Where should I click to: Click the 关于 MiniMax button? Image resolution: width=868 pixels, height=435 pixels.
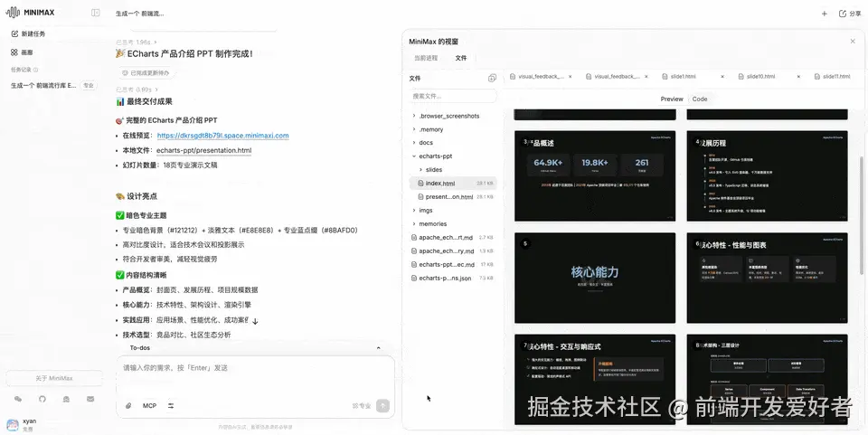[x=54, y=379]
